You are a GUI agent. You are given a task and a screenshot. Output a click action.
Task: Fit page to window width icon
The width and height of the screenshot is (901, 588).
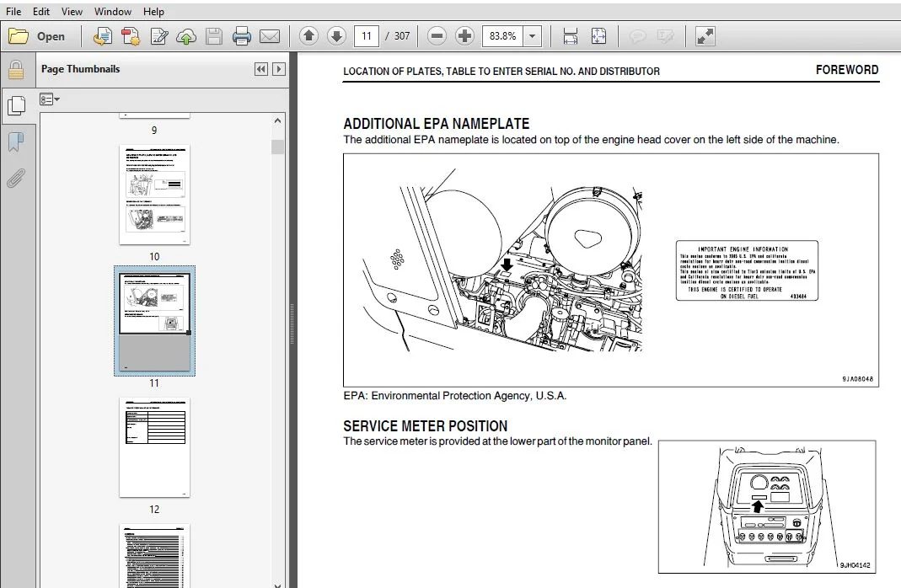coord(570,36)
